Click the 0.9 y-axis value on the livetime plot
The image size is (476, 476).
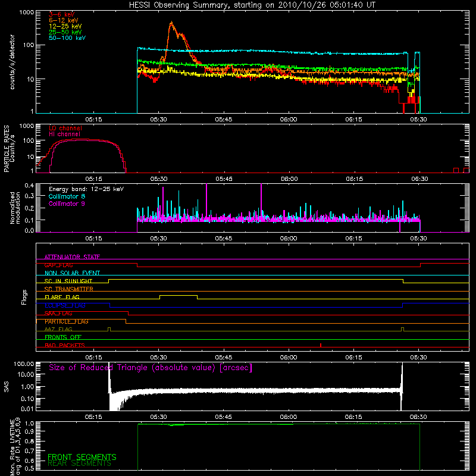point(30,431)
